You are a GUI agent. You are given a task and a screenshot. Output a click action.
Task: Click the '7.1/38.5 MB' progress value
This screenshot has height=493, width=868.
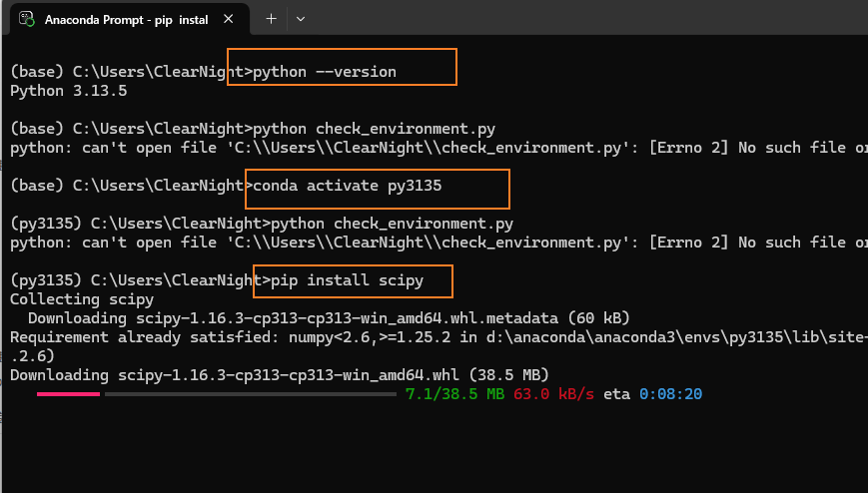coord(454,394)
